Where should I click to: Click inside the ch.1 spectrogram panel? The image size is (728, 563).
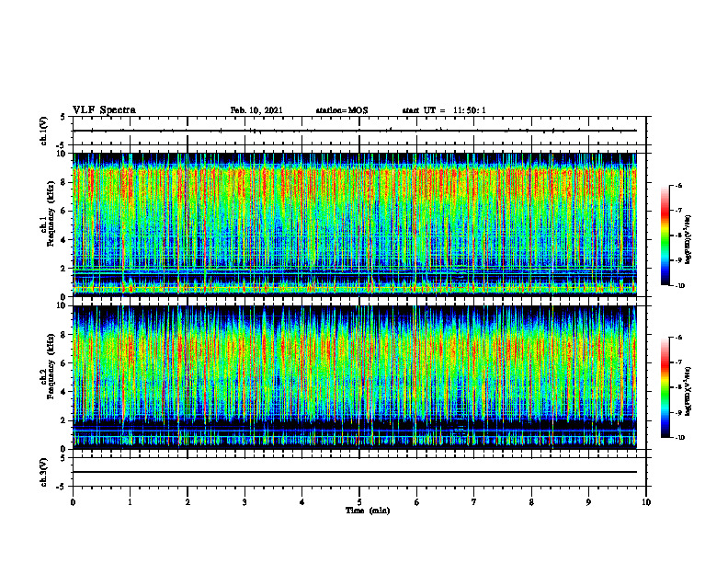[355, 224]
